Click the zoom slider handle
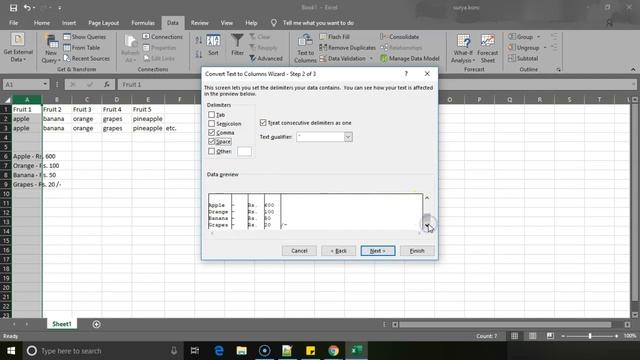The image size is (640, 360). tap(590, 336)
